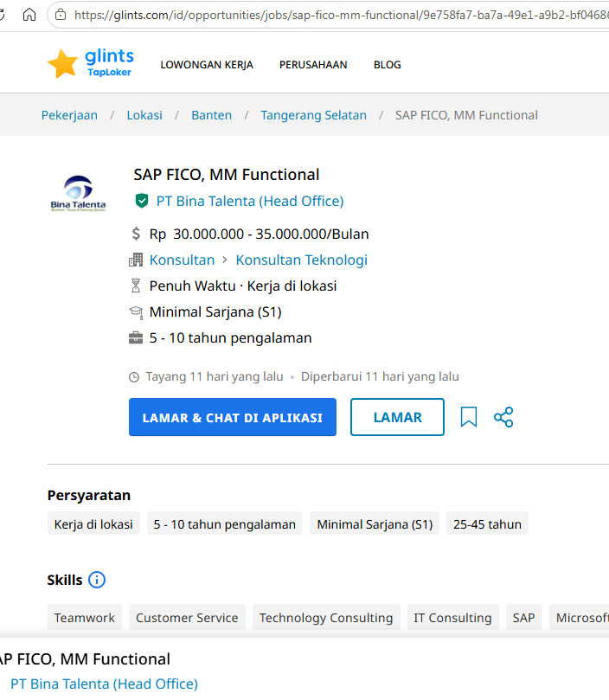Click the SAP skill tag
Image resolution: width=609 pixels, height=700 pixels.
tap(523, 618)
